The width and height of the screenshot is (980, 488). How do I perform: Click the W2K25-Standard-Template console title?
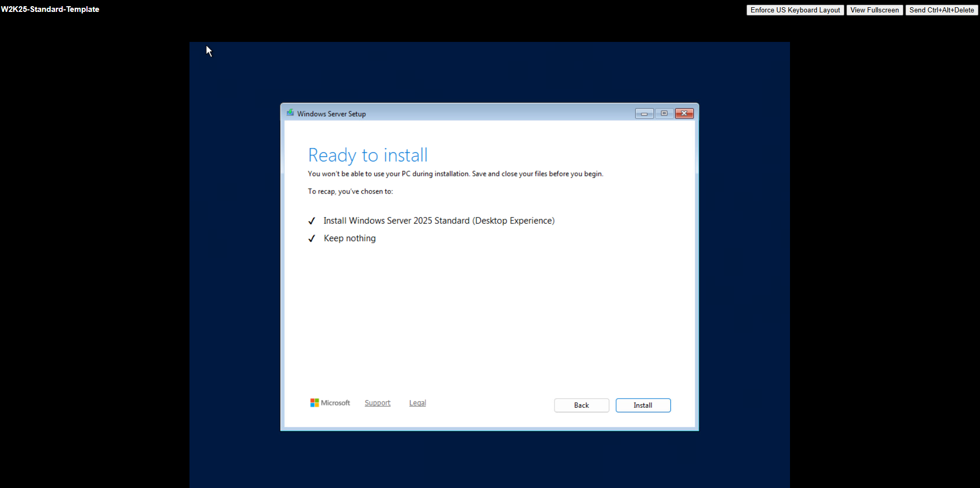pos(50,9)
